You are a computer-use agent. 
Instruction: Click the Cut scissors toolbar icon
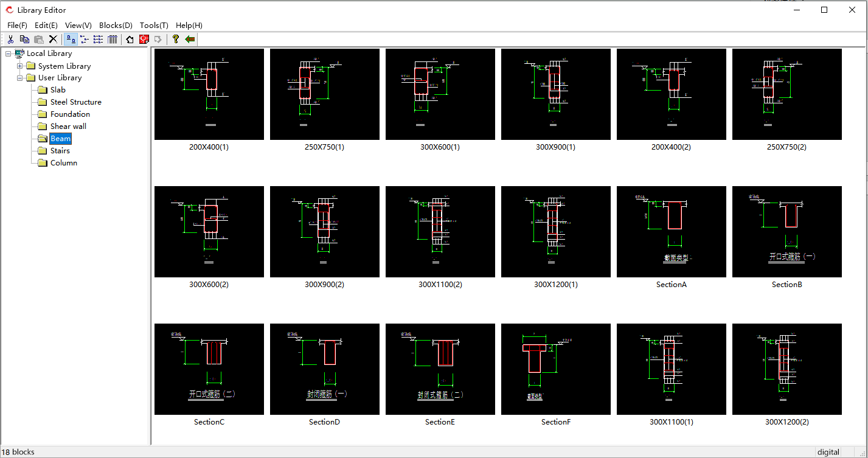pos(11,39)
